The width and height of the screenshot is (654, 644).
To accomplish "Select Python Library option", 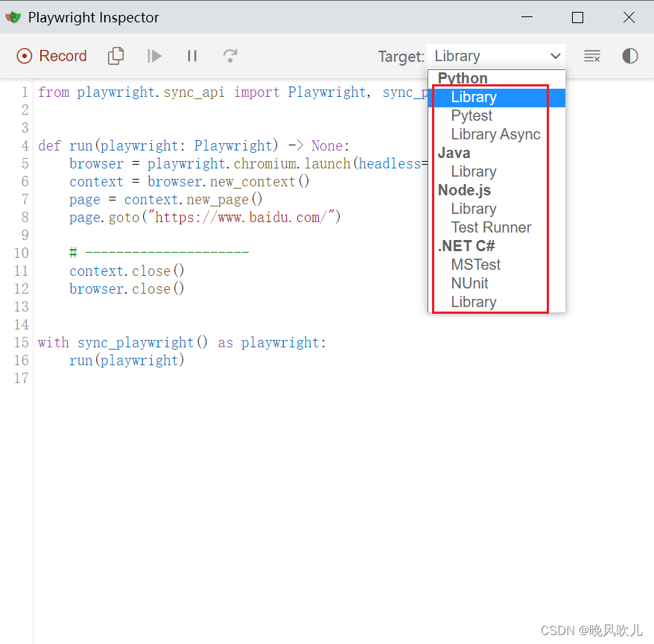I will tap(497, 97).
